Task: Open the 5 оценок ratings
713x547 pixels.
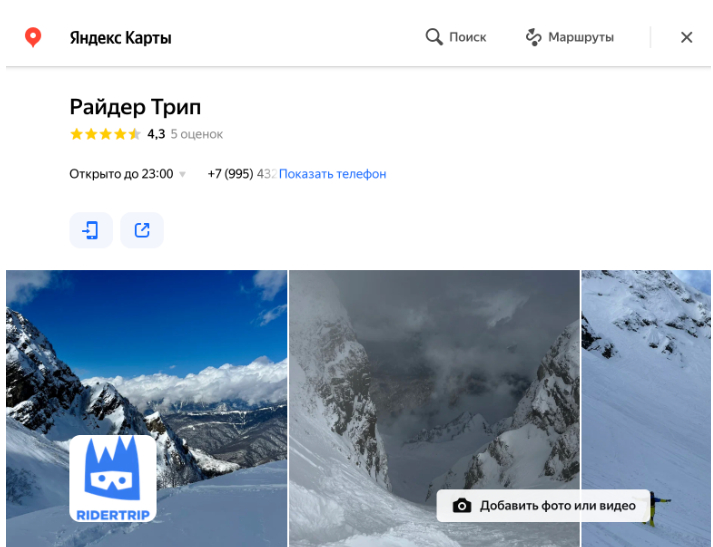Action: click(196, 134)
